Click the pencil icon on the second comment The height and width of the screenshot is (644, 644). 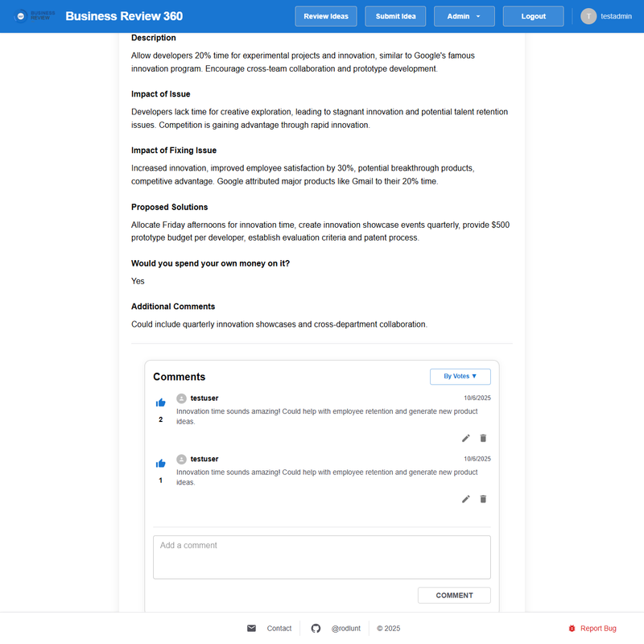(465, 499)
